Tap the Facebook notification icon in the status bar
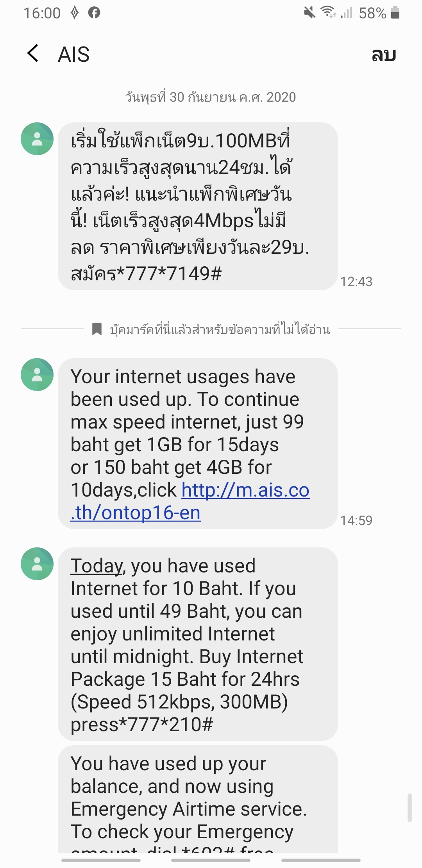Screen dimensions: 422x868 click(x=94, y=13)
